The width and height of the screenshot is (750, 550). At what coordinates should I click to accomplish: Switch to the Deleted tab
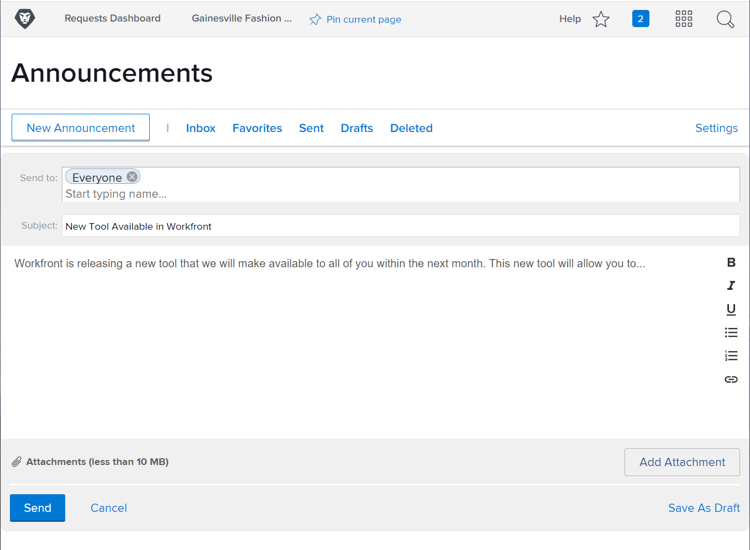click(411, 128)
